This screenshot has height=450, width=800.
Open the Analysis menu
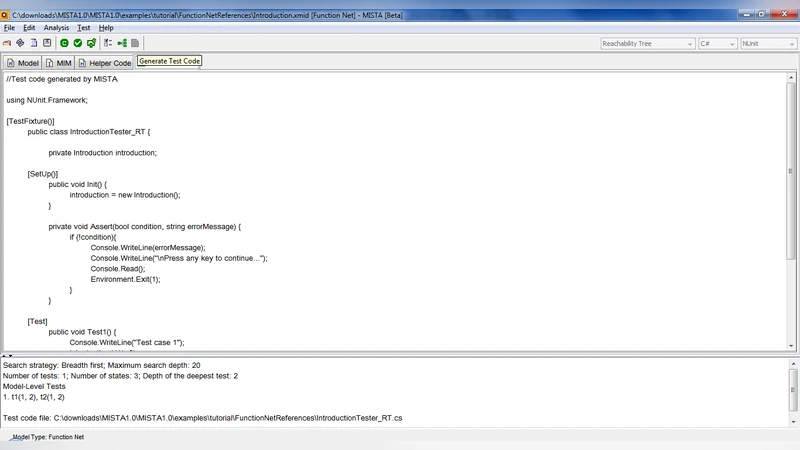(56, 28)
